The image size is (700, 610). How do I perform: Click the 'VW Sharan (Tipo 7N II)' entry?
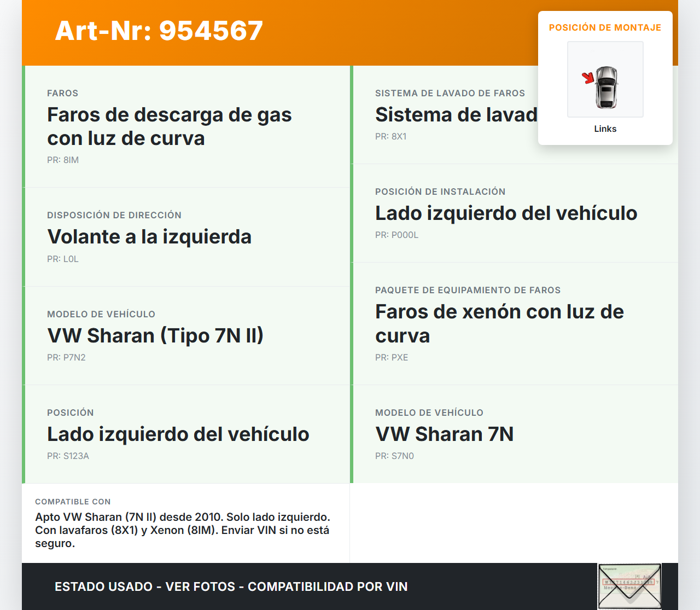pos(155,335)
